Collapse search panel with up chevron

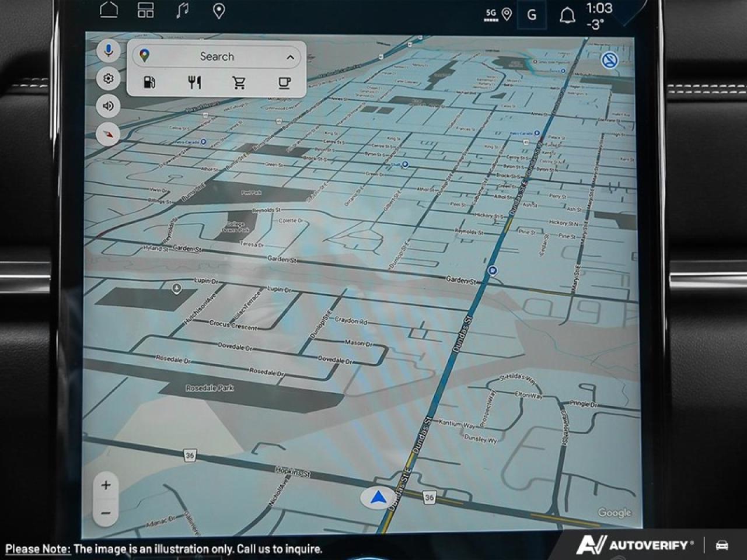[290, 57]
